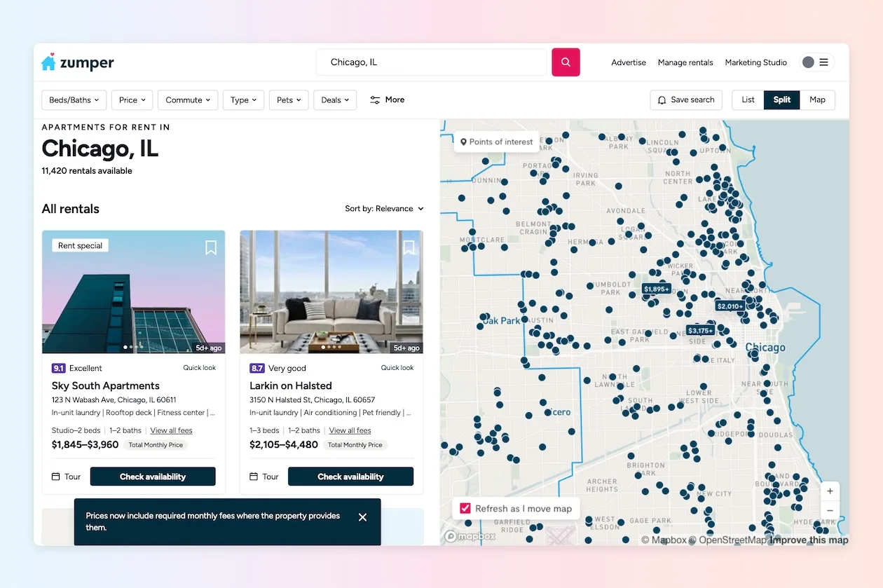Viewport: 883px width, 588px height.
Task: Check availability for Larkin on Halsted
Action: (x=350, y=477)
